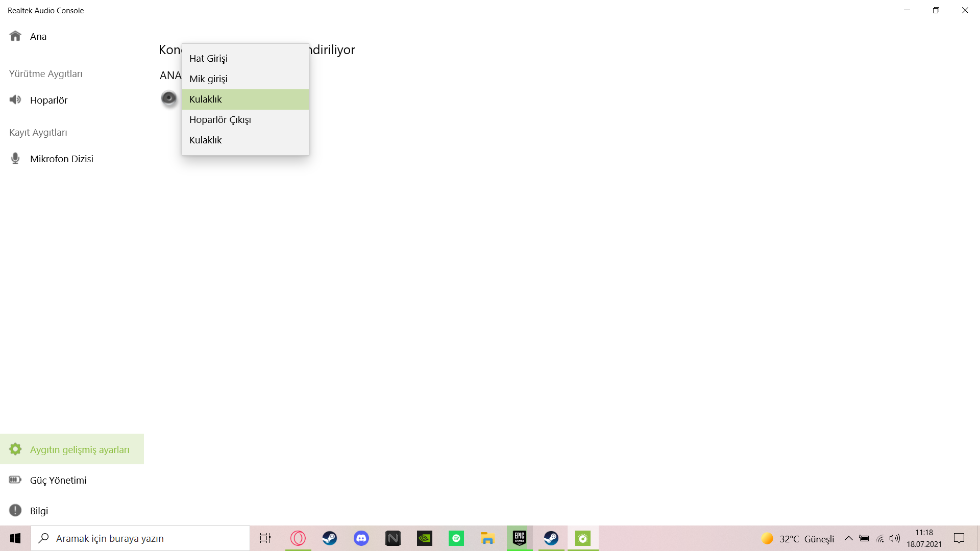Screen dimensions: 980x551
Task: Open Hoparlör speaker settings
Action: click(x=48, y=100)
